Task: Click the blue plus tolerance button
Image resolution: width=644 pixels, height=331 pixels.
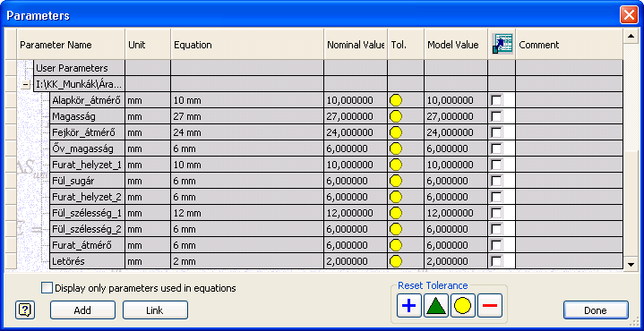Action: [409, 306]
